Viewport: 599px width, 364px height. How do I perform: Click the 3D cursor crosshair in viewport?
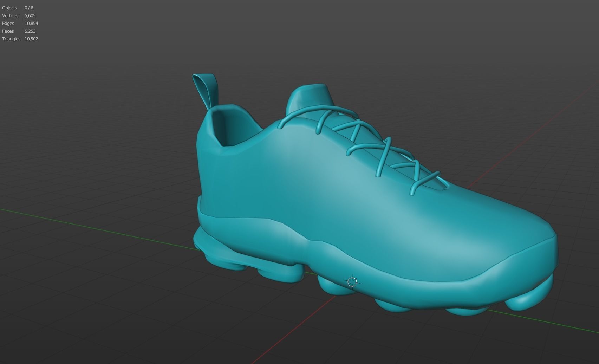pyautogui.click(x=352, y=281)
